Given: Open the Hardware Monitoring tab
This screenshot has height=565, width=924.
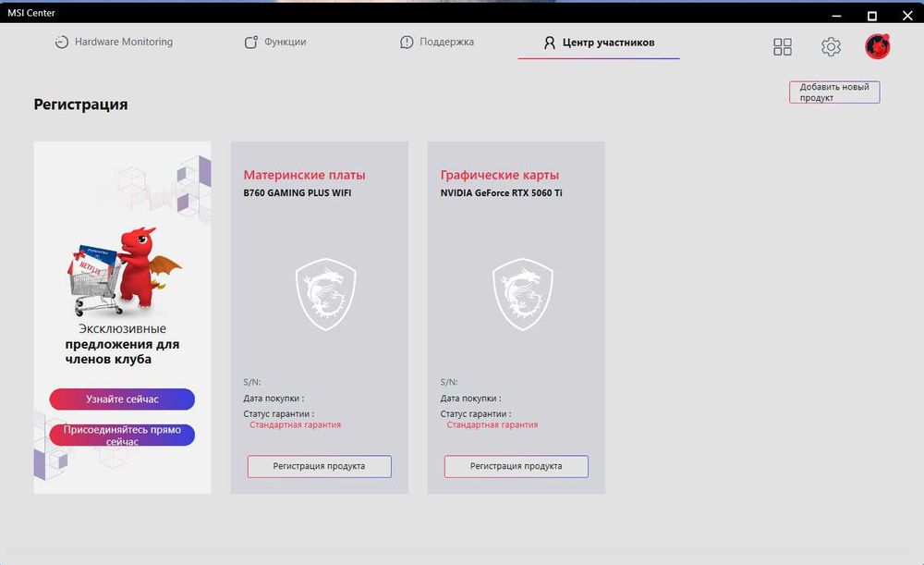Looking at the screenshot, I should pos(114,42).
